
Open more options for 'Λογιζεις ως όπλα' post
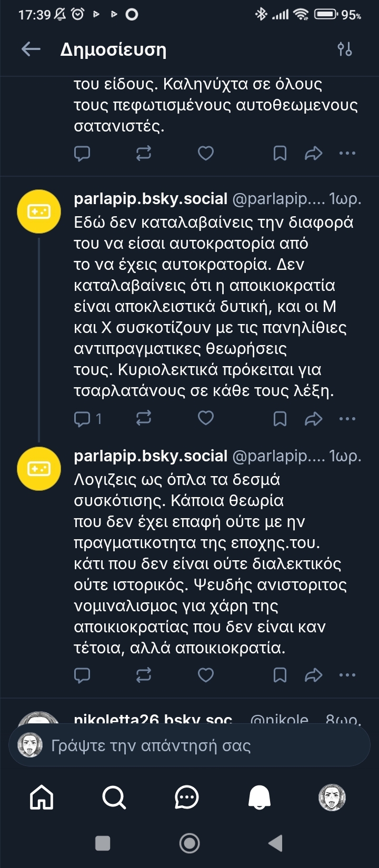[x=347, y=675]
